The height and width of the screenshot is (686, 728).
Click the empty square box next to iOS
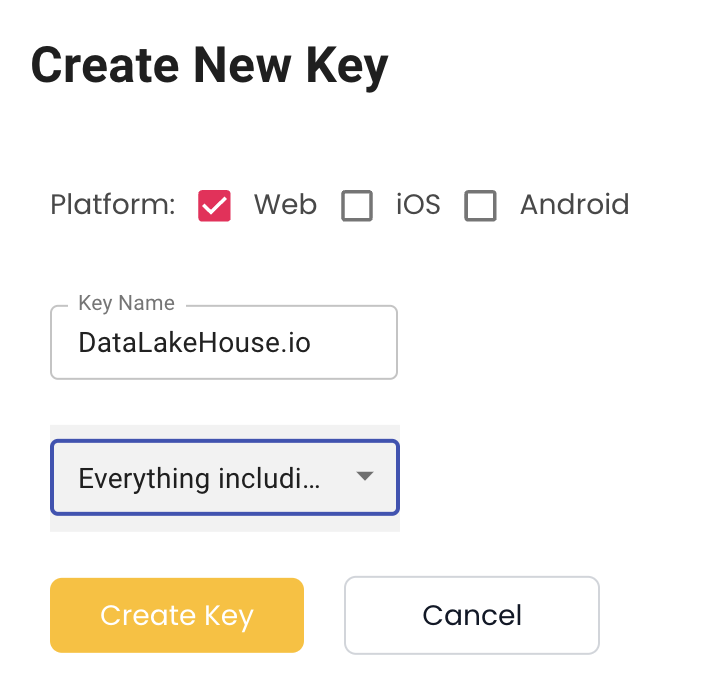pyautogui.click(x=357, y=206)
